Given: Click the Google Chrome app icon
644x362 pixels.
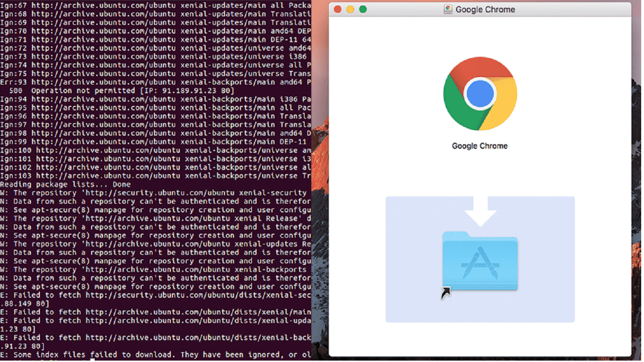Looking at the screenshot, I should 480,94.
